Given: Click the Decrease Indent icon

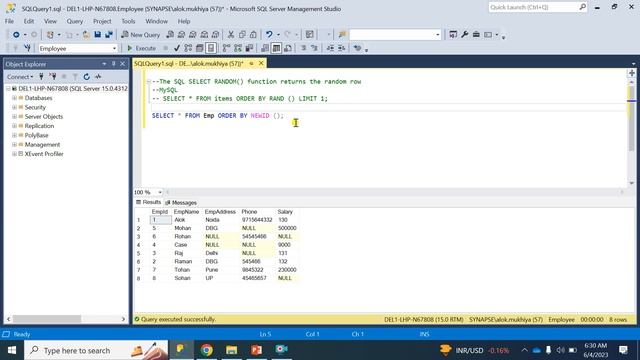Looking at the screenshot, I should pyautogui.click(x=330, y=48).
